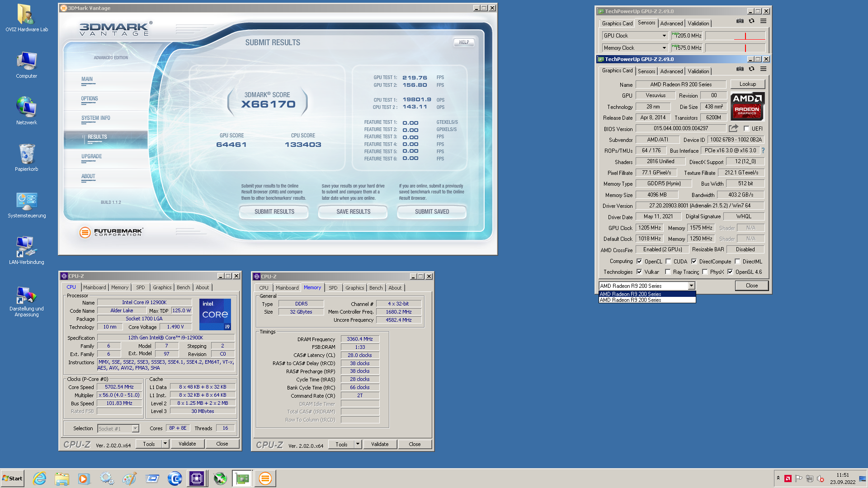Select the OVIZ Hardware Lab desktop icon
This screenshot has height=488, width=868.
(27, 18)
